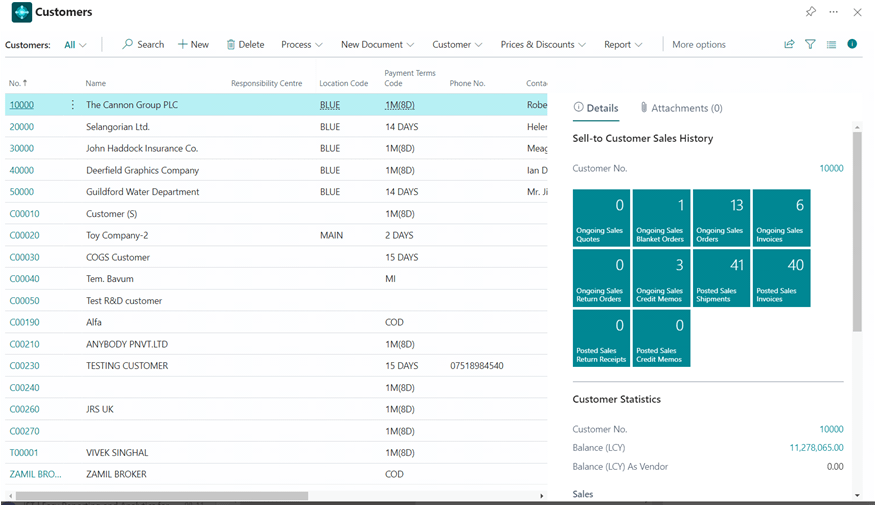
Task: Open customer C00230 link
Action: pyautogui.click(x=25, y=366)
